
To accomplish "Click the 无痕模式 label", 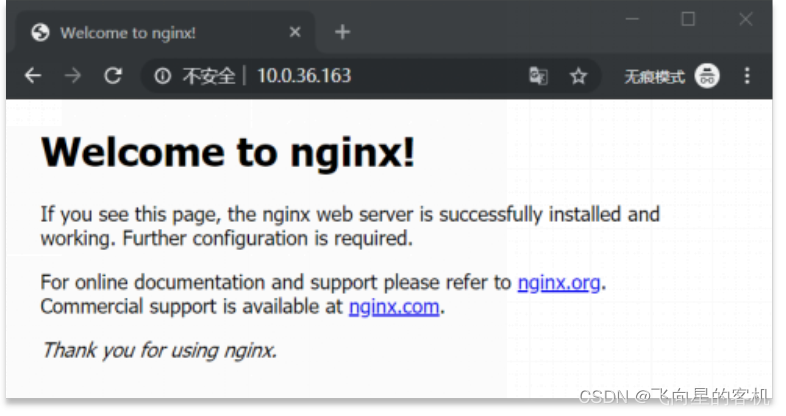I will [x=654, y=77].
